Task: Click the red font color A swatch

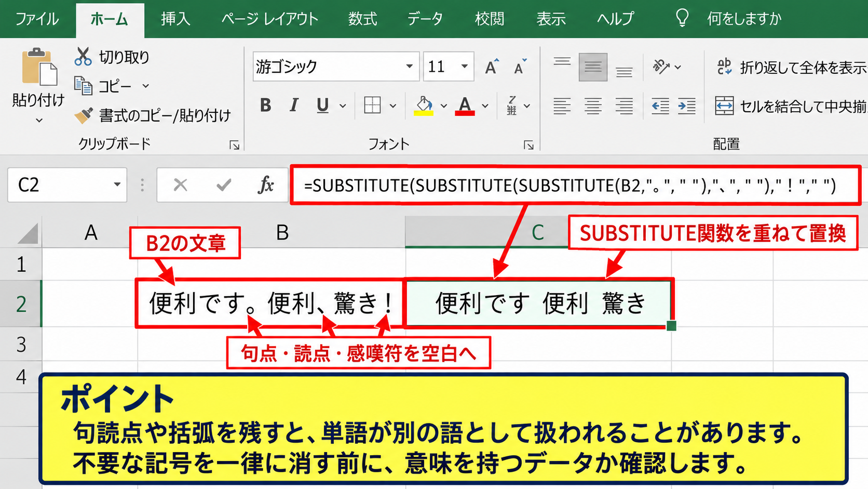Action: click(x=465, y=106)
